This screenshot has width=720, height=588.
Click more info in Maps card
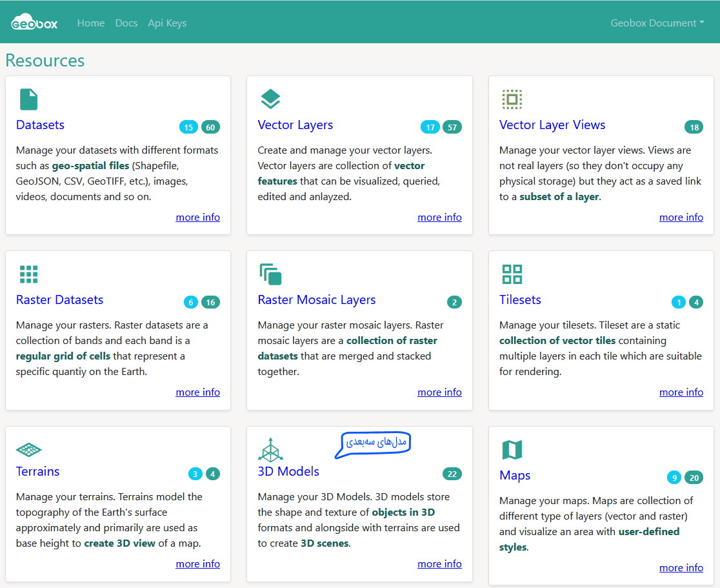click(x=681, y=568)
